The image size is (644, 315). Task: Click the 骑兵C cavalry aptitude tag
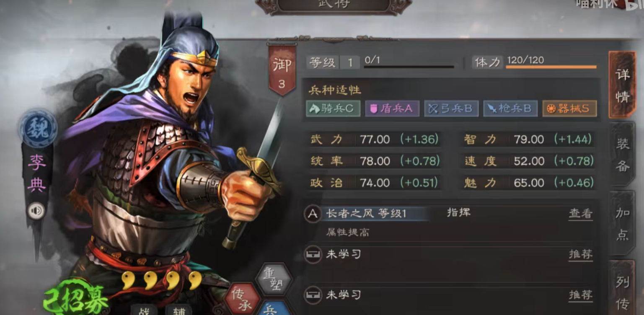[333, 108]
